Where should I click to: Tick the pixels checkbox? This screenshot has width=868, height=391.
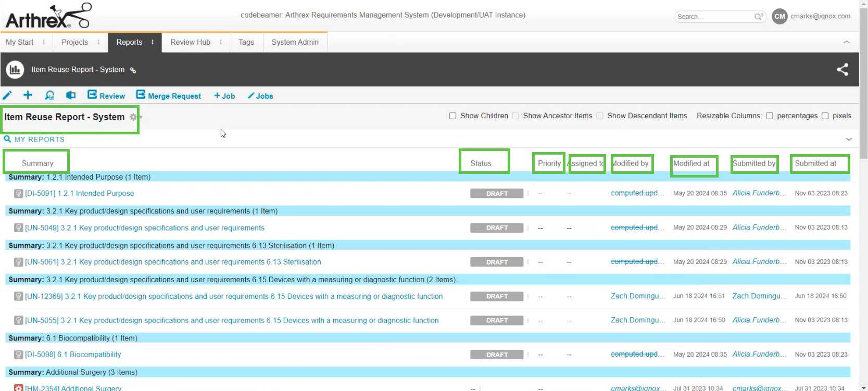[825, 116]
